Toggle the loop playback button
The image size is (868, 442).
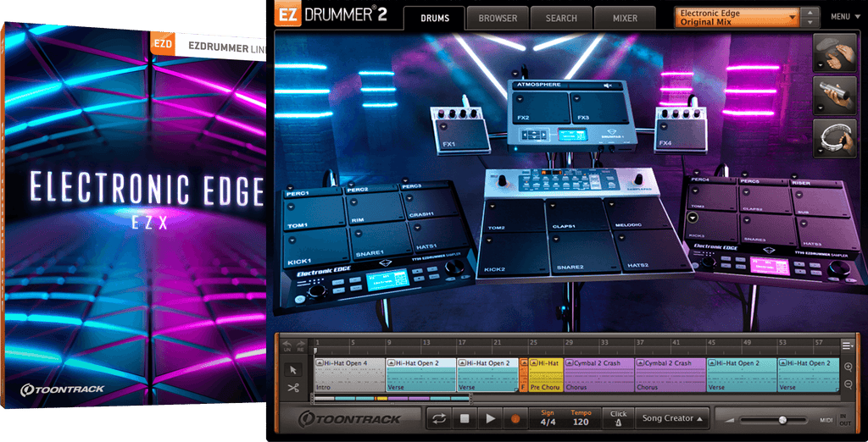tap(440, 419)
